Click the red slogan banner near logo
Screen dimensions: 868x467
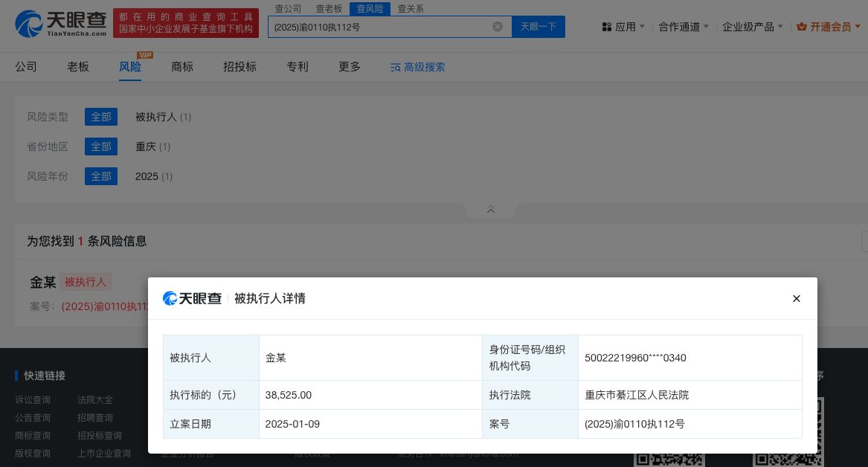coord(186,23)
